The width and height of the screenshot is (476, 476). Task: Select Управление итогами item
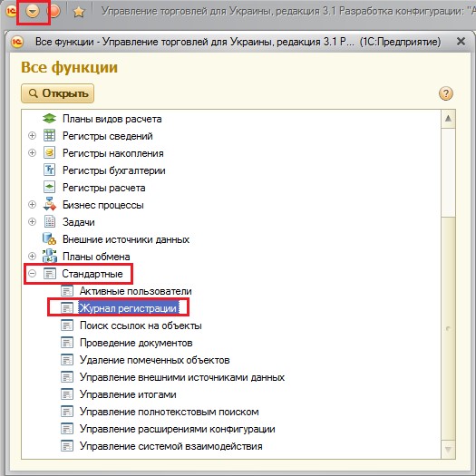click(128, 394)
